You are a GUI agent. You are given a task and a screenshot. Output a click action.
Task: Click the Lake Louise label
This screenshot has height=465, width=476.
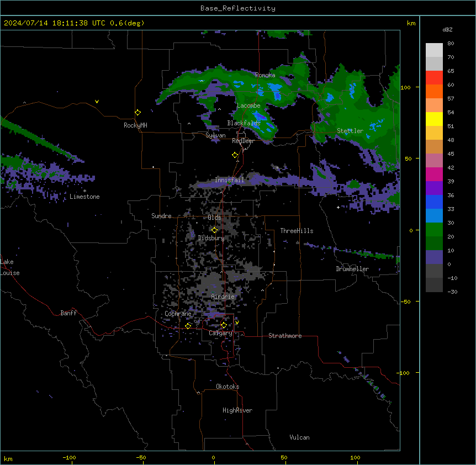click(10, 267)
